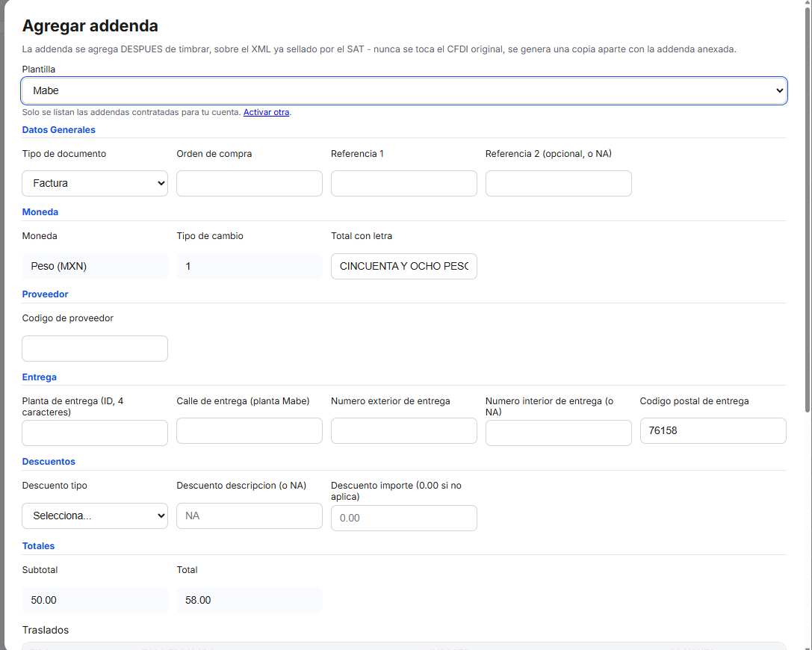
Task: Click the Numero interior de entrega field
Action: [x=558, y=433]
